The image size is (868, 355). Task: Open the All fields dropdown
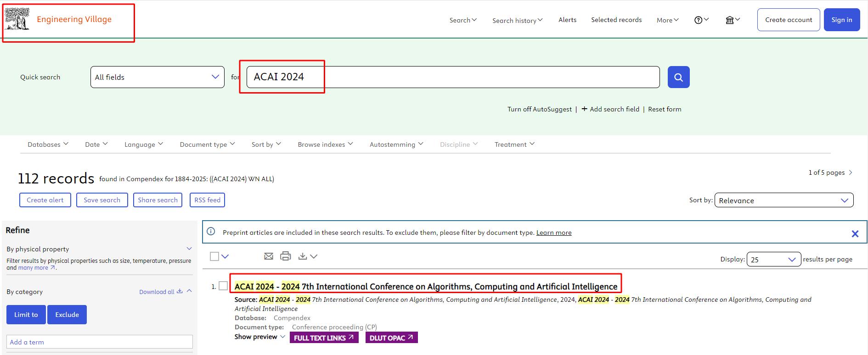pos(158,77)
